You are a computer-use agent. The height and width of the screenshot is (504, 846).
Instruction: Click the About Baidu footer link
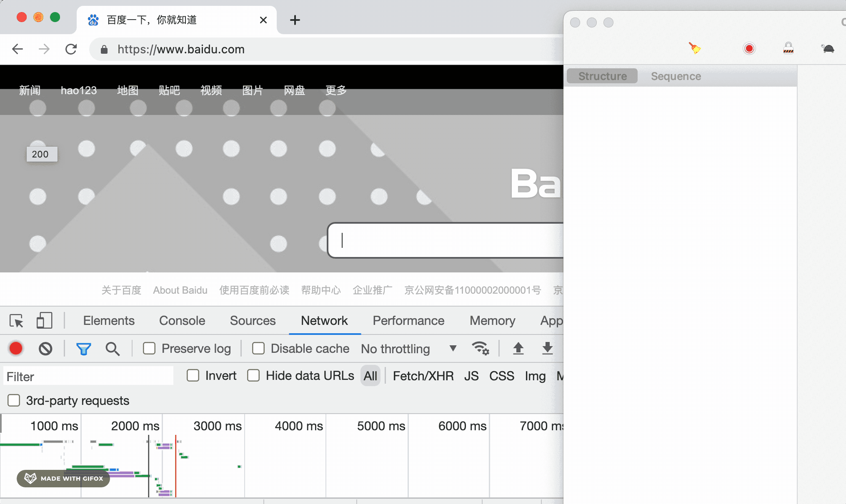pos(180,290)
